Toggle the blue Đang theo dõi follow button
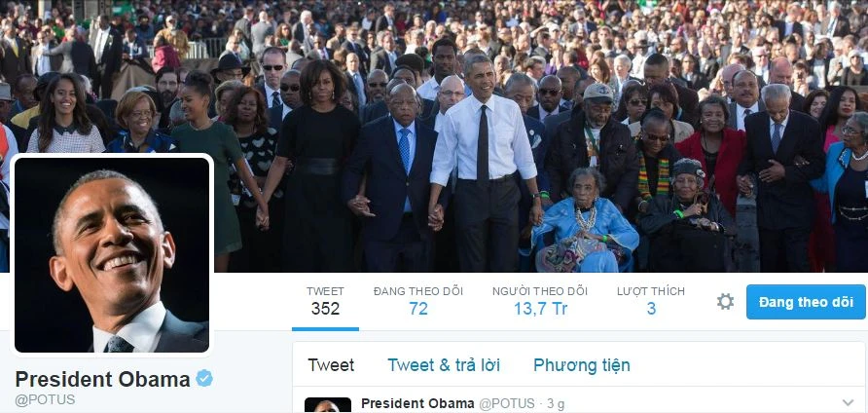 click(x=806, y=302)
